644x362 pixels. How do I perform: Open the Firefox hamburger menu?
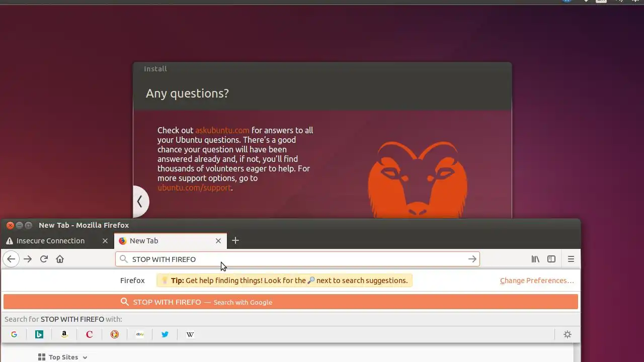coord(571,259)
